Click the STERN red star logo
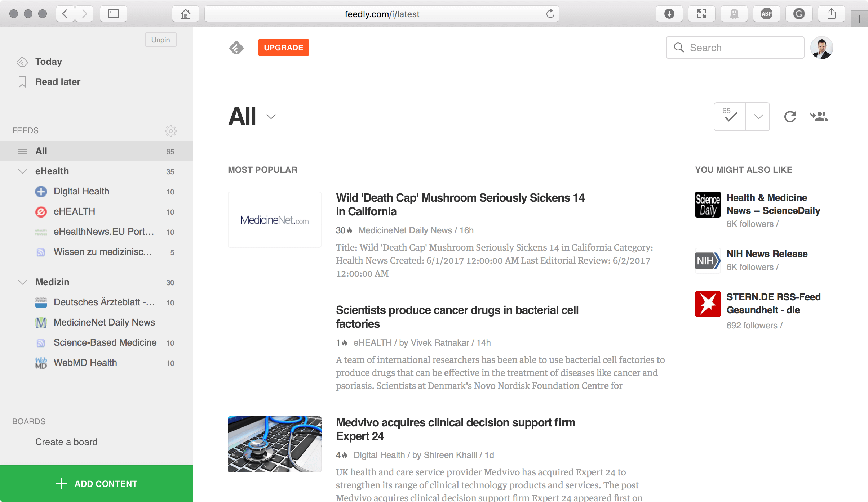Screen dimensions: 868x502 coord(708,304)
